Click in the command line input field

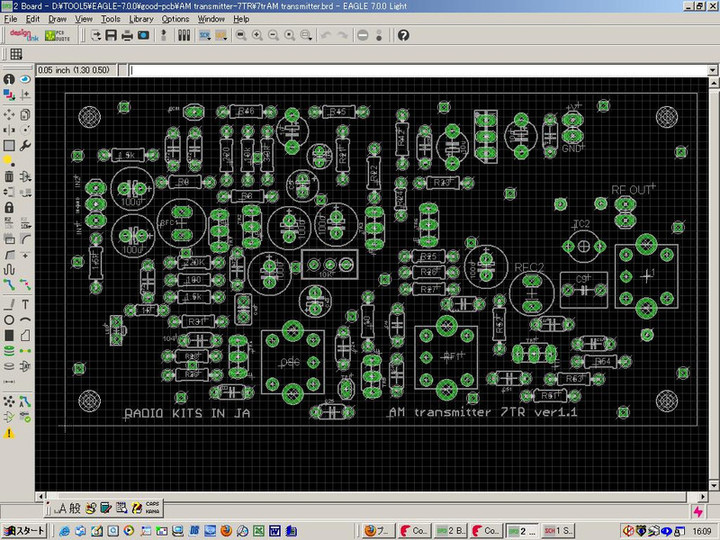pos(400,71)
